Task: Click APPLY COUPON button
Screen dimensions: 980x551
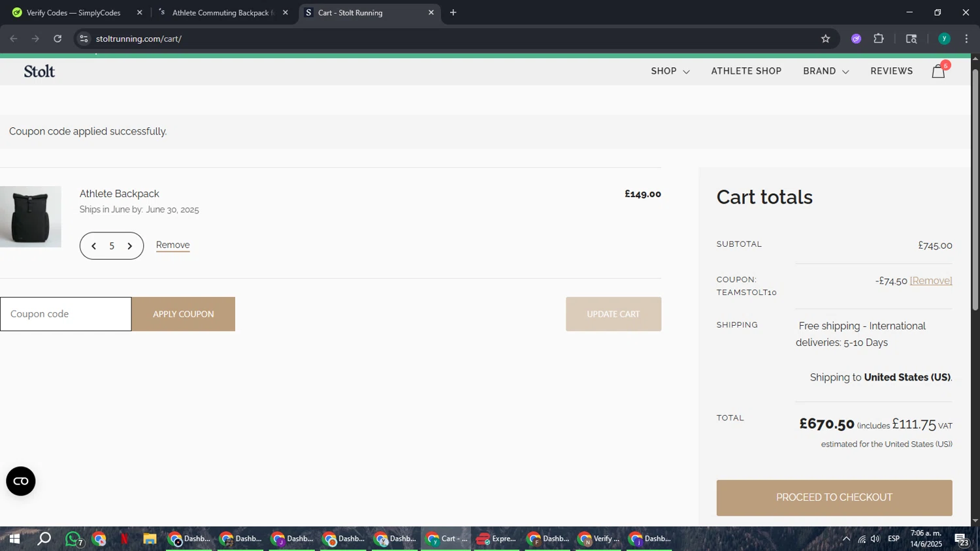Action: pos(184,314)
